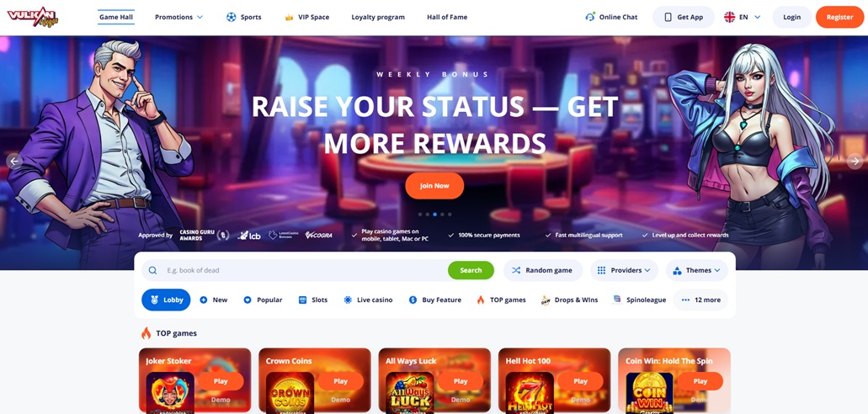Click the search magnifier icon
The height and width of the screenshot is (414, 868).
point(152,270)
